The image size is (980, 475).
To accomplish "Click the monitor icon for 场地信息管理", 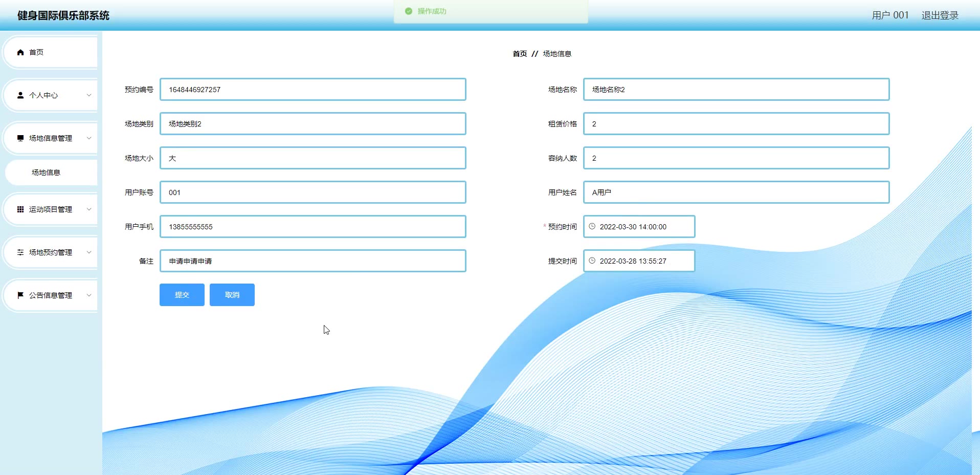I will 20,138.
